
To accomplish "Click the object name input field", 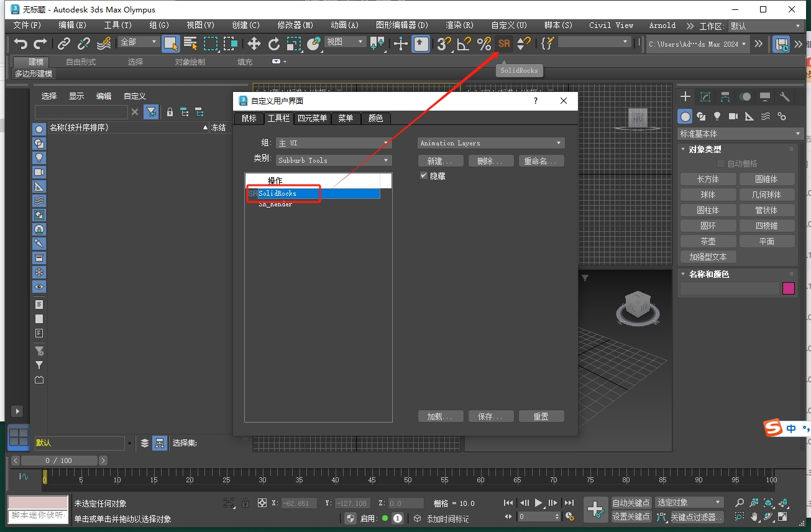I will click(x=730, y=288).
